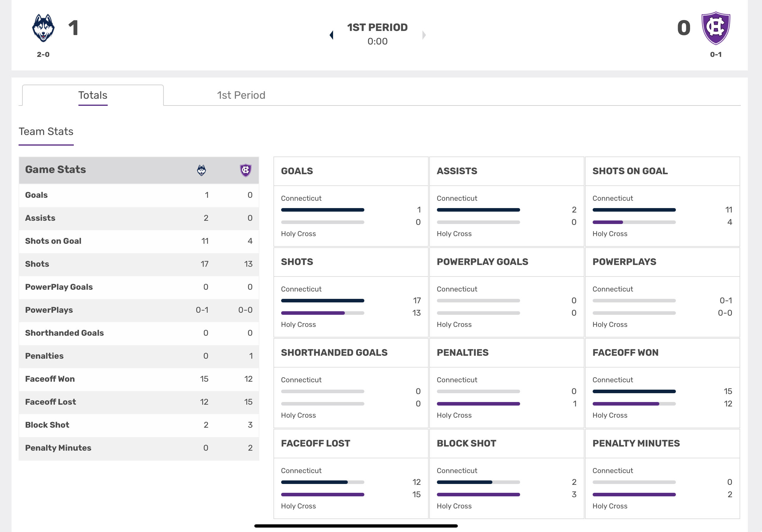Screen dimensions: 762x532
Task: Click the '1ST PERIOD' label in the scoreboard
Action: pos(377,27)
